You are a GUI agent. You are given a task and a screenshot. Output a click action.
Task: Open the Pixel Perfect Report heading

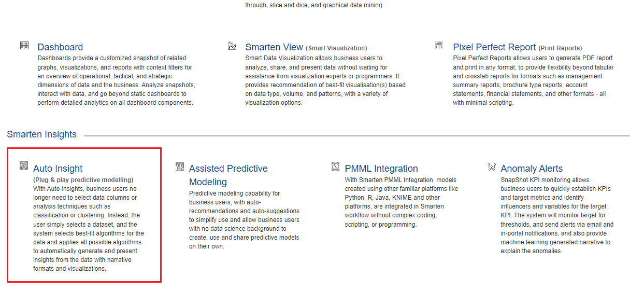[x=494, y=47]
